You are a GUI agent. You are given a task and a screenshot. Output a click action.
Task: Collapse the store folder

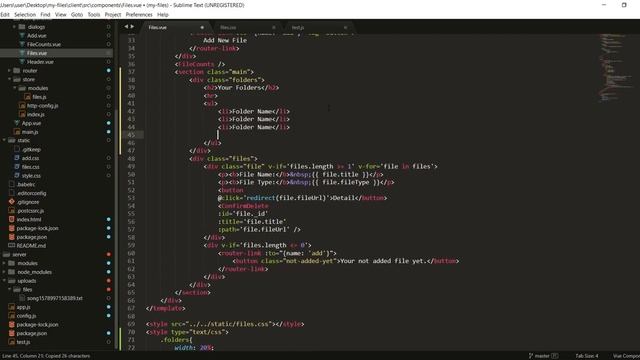click(x=9, y=79)
